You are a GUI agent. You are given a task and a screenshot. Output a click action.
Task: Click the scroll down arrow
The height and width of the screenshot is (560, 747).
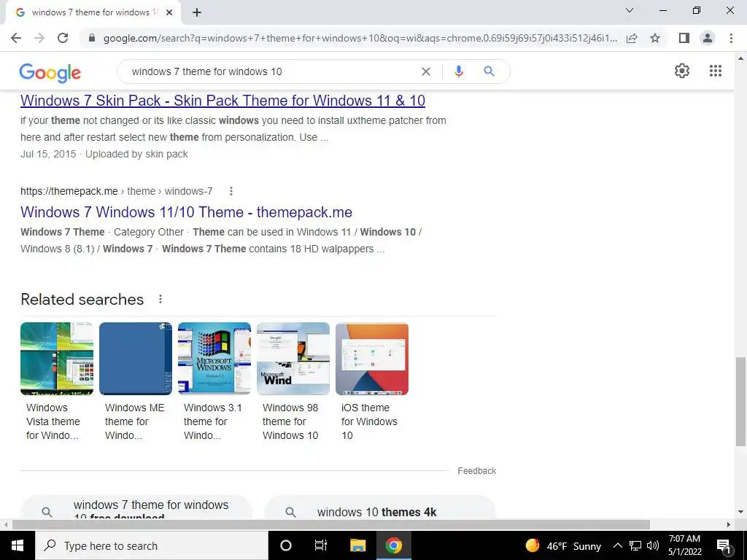740,513
